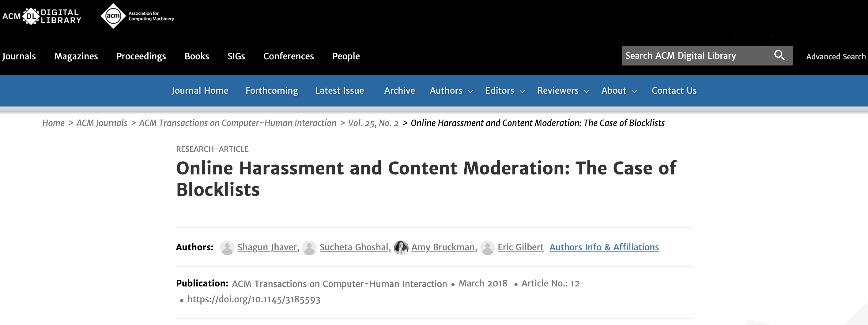Click the Article No.: 12 text
868x325 pixels.
551,283
